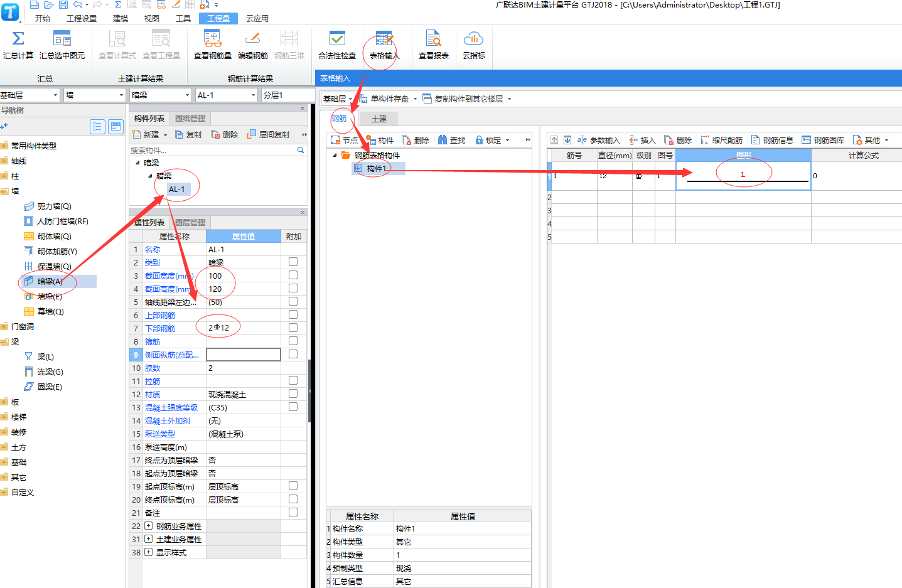Toggle navigation tree list view icon

[97, 127]
